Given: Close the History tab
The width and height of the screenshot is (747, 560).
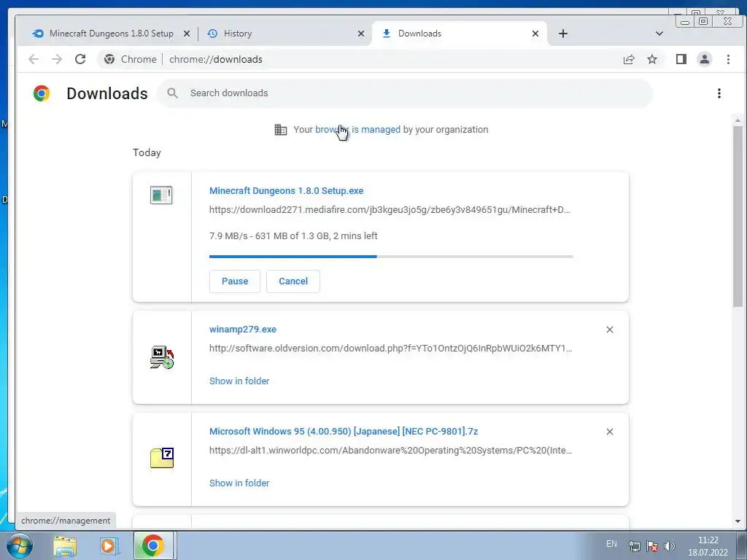Looking at the screenshot, I should (360, 34).
